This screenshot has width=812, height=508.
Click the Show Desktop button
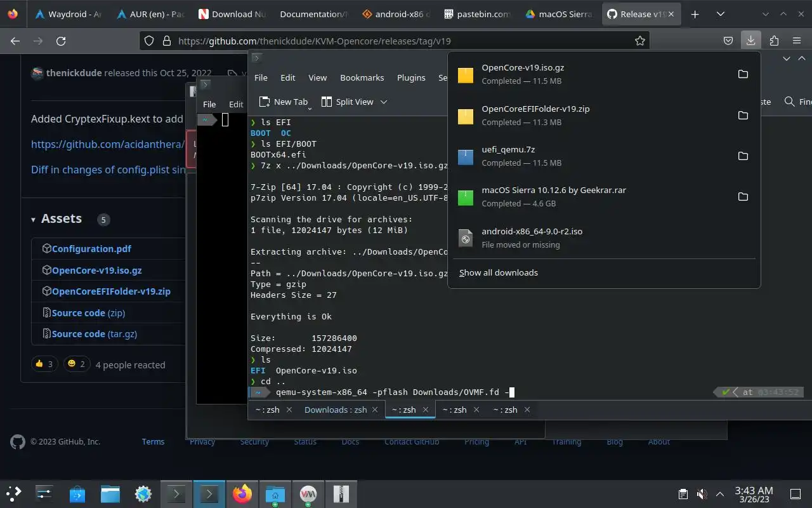coord(796,494)
